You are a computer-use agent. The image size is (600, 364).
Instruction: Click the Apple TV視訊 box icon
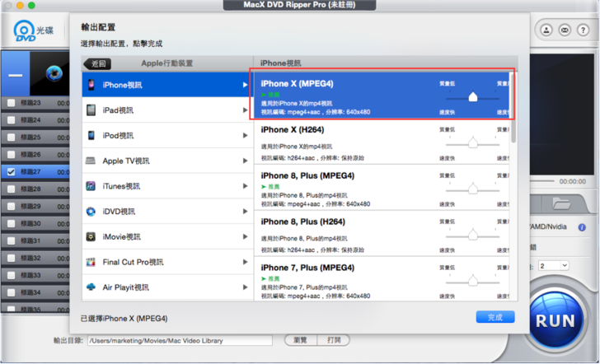click(x=91, y=161)
